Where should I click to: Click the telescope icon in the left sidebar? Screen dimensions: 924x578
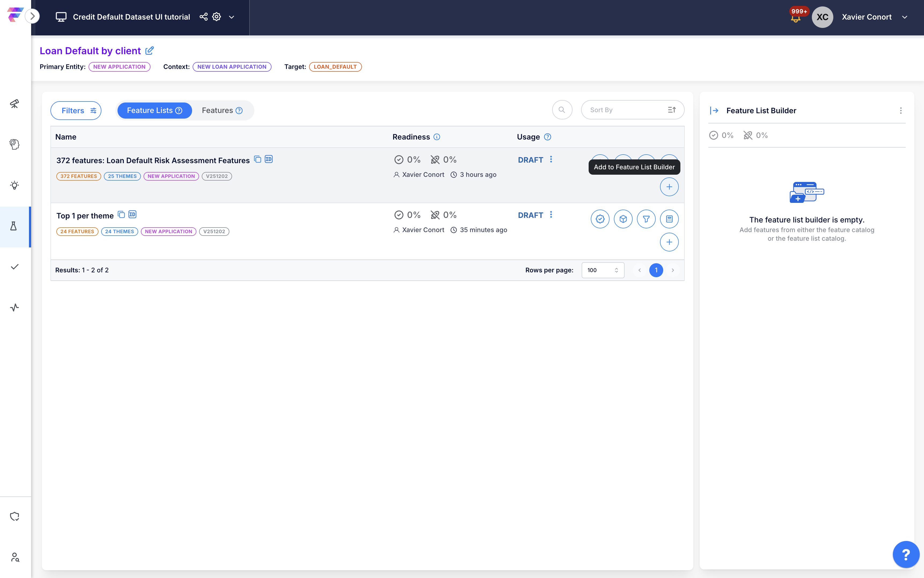[14, 104]
